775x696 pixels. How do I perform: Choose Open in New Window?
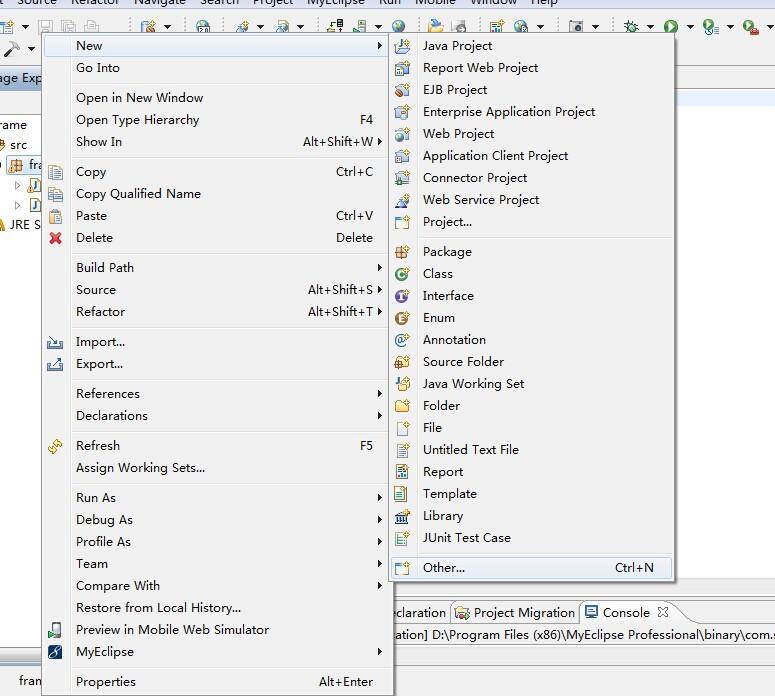(x=215, y=98)
